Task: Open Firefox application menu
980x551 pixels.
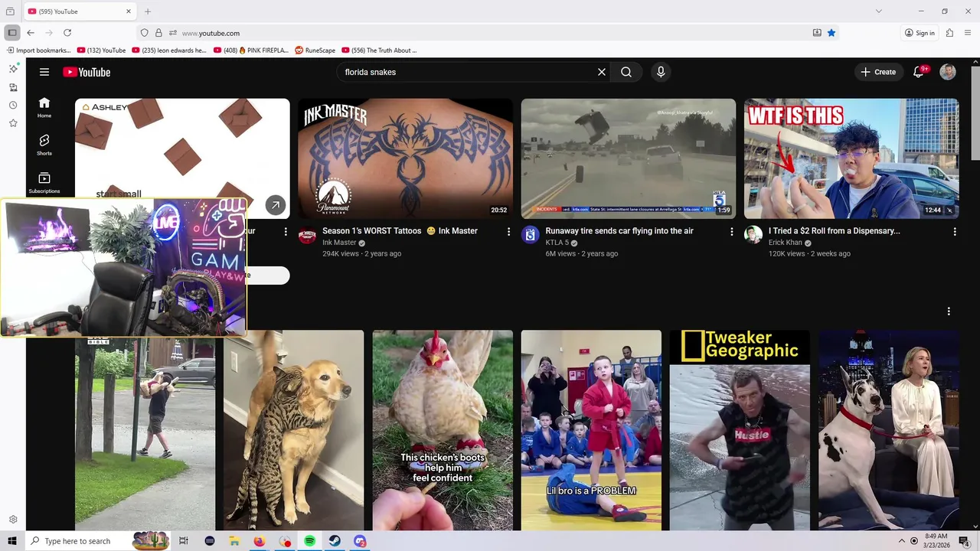Action: click(x=969, y=33)
